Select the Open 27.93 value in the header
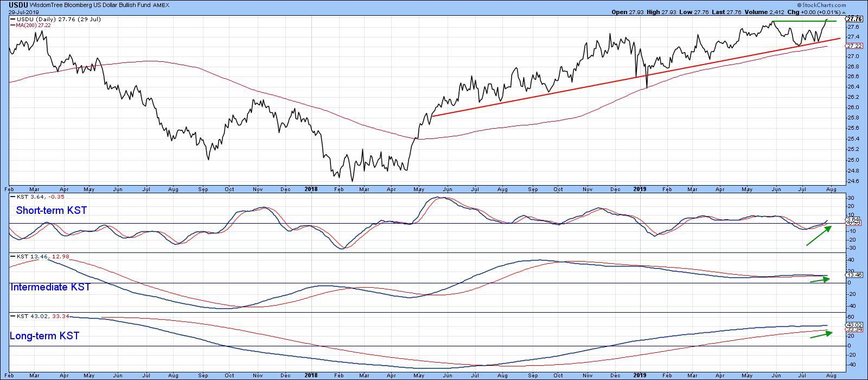This screenshot has height=380, width=868. tap(628, 12)
